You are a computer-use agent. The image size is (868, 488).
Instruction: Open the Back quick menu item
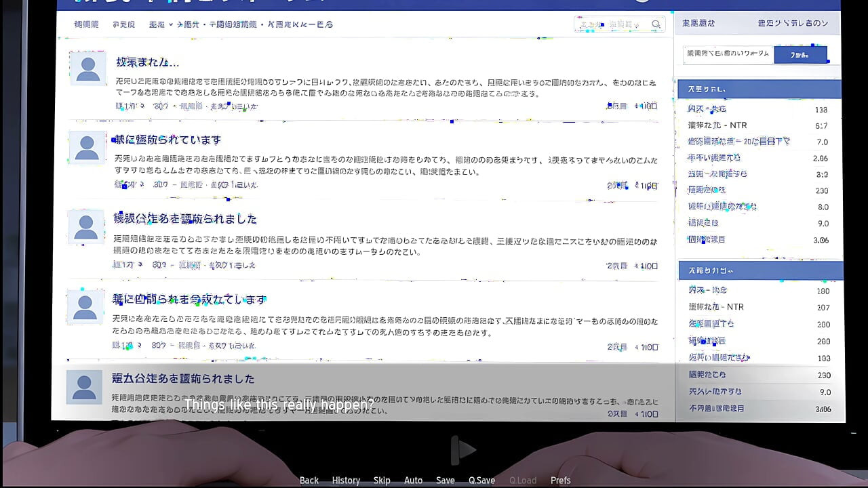click(309, 480)
